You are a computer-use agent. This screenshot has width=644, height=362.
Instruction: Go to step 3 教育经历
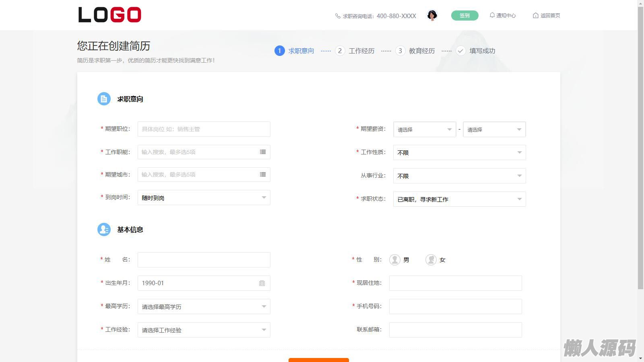pyautogui.click(x=415, y=51)
